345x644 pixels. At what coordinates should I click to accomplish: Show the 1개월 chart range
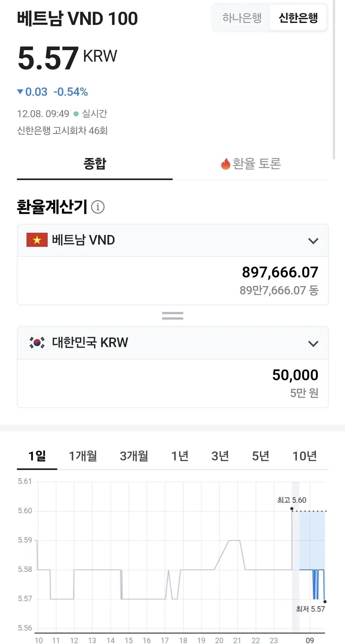coord(83,456)
